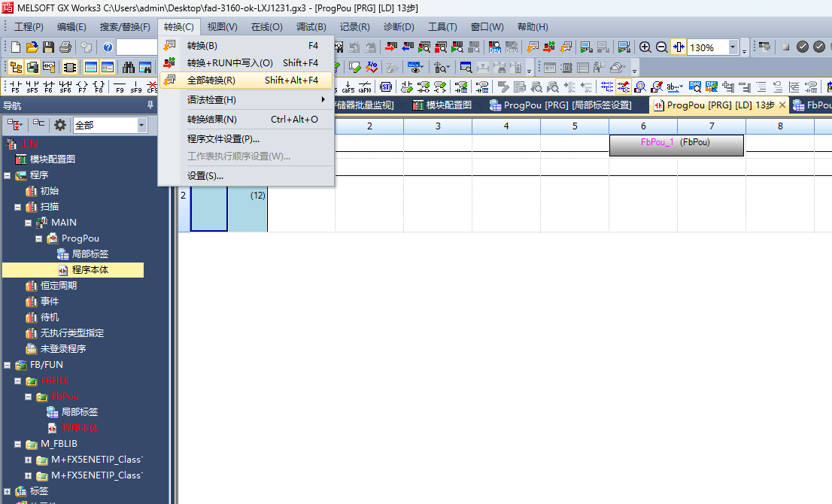Expand the 标签 tree node

point(7,491)
